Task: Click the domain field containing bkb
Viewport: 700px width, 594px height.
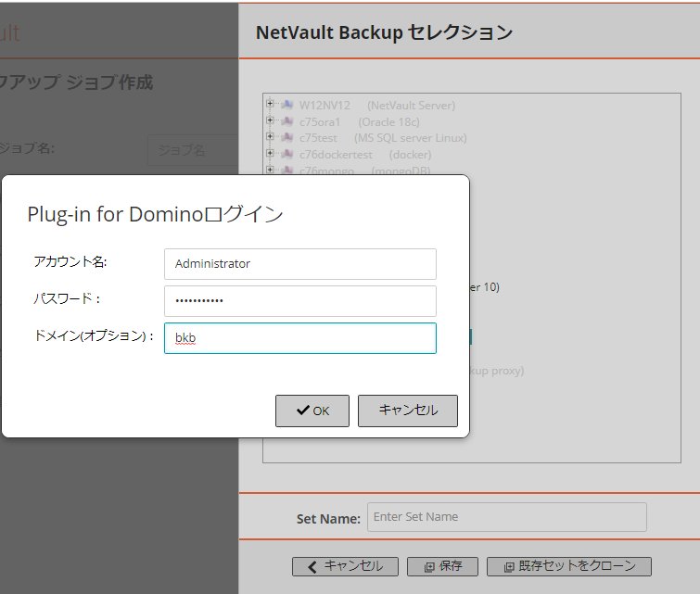Action: click(300, 338)
